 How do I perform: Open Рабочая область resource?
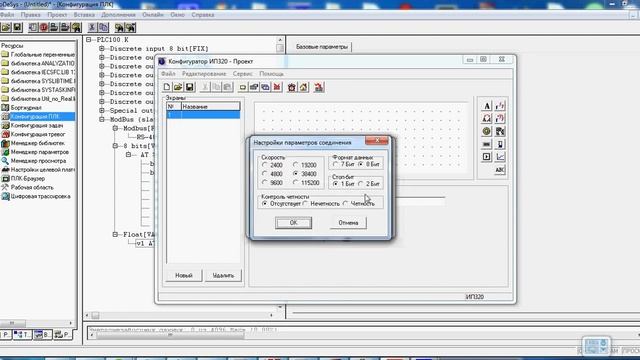(x=32, y=187)
